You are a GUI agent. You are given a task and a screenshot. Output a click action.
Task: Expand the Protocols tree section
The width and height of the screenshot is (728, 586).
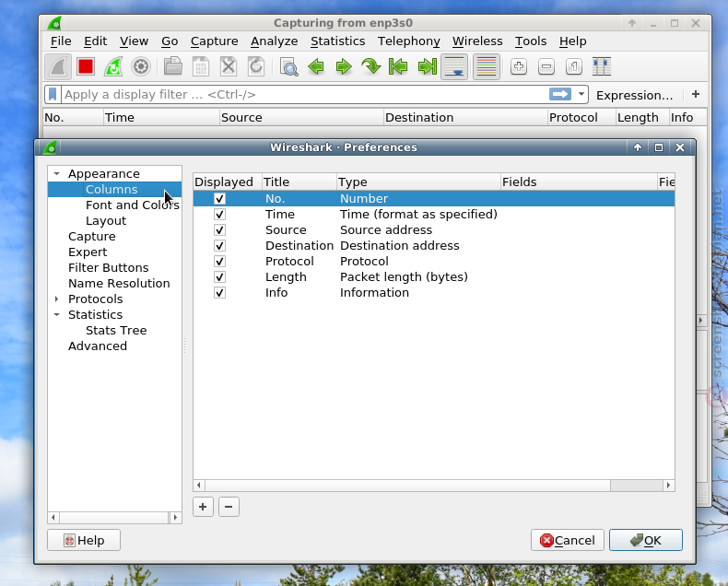click(56, 299)
